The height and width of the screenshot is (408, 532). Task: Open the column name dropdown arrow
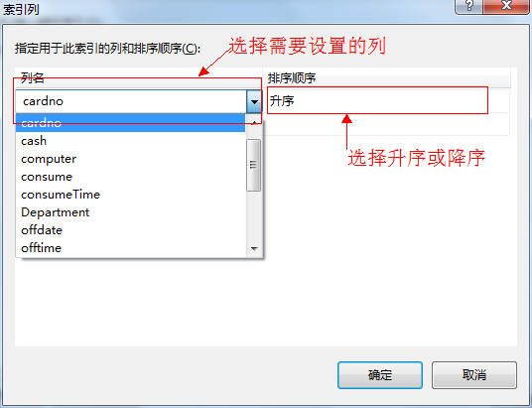pos(254,101)
